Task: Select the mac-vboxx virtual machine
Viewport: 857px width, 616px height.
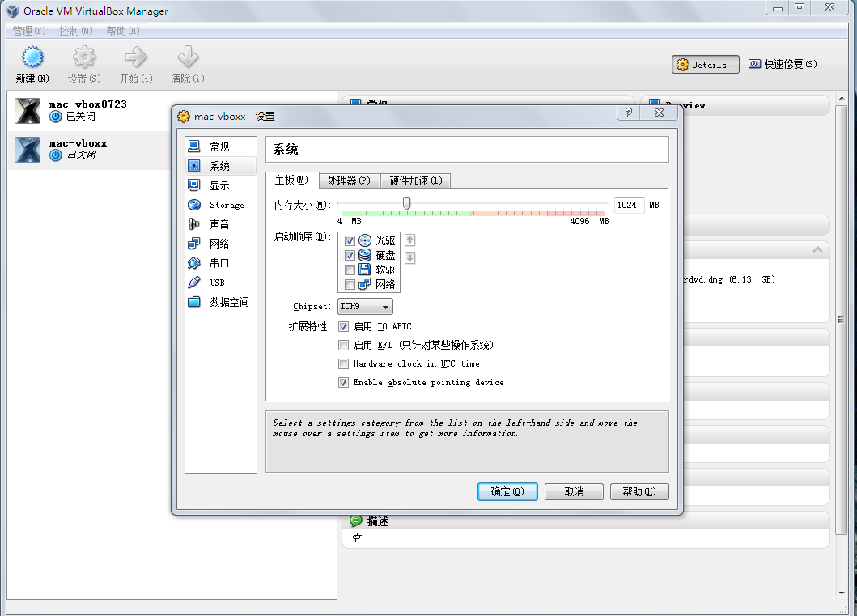Action: tap(90, 150)
